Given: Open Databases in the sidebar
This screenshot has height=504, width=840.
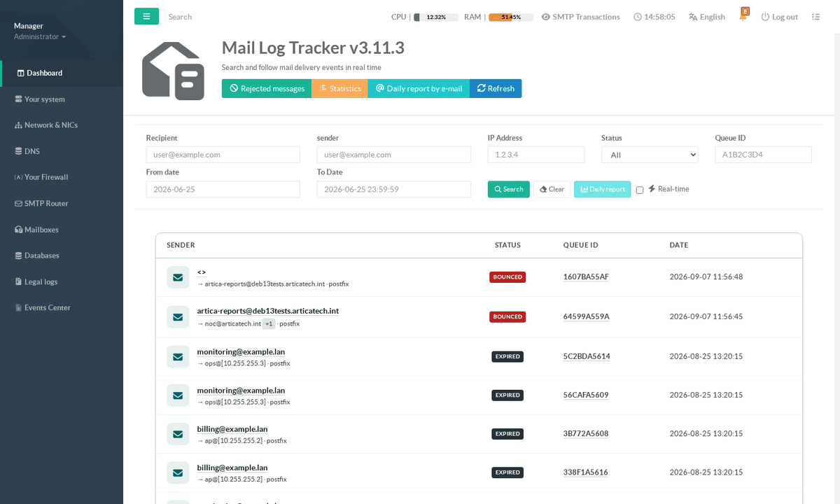Looking at the screenshot, I should point(62,255).
